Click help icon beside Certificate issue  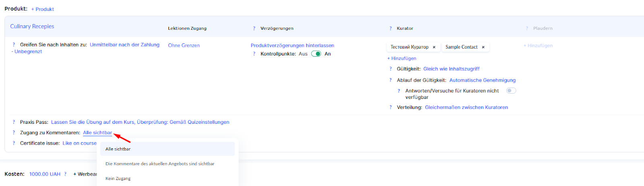click(x=14, y=143)
